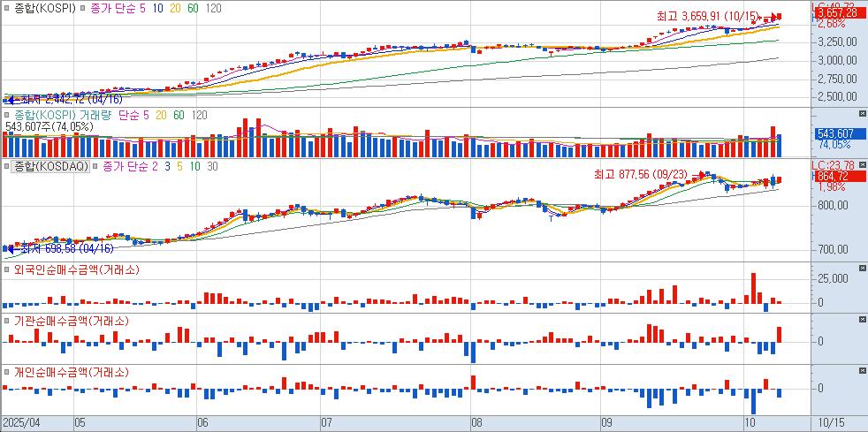
Task: Click KOSPI price moving average 60 label
Action: tap(194, 9)
